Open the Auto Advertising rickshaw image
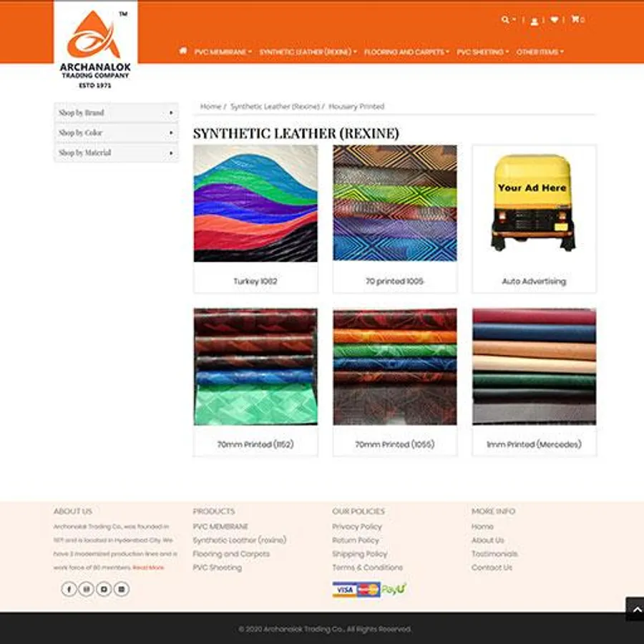This screenshot has height=644, width=644. click(534, 203)
